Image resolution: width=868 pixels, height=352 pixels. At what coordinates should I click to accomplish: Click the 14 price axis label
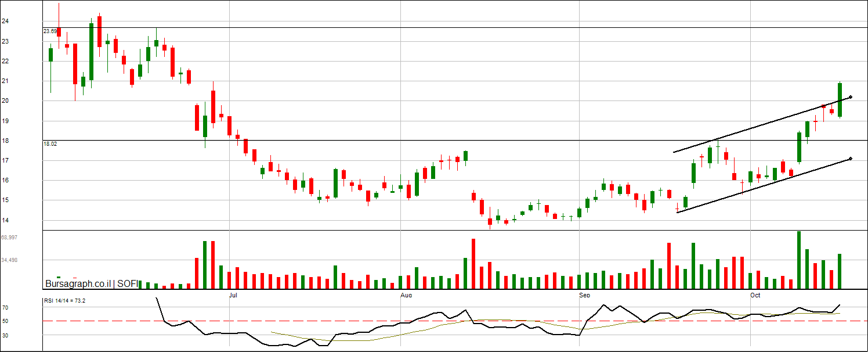point(5,220)
